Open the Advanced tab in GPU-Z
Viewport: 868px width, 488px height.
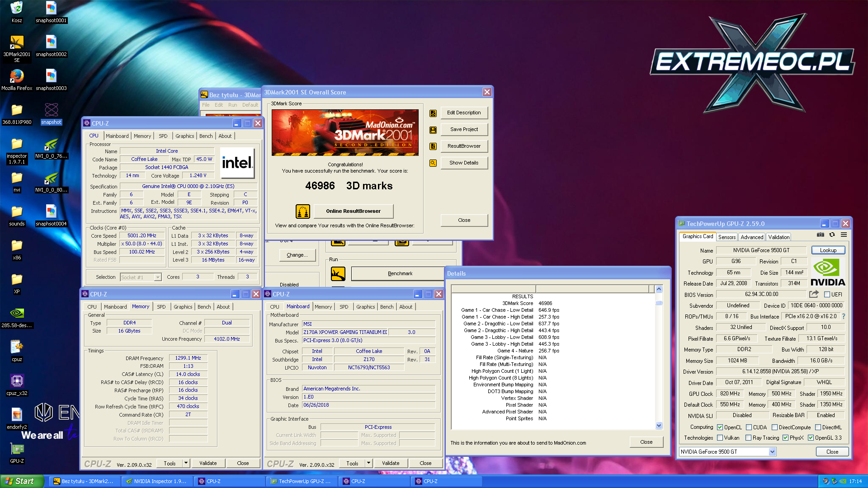(x=752, y=237)
